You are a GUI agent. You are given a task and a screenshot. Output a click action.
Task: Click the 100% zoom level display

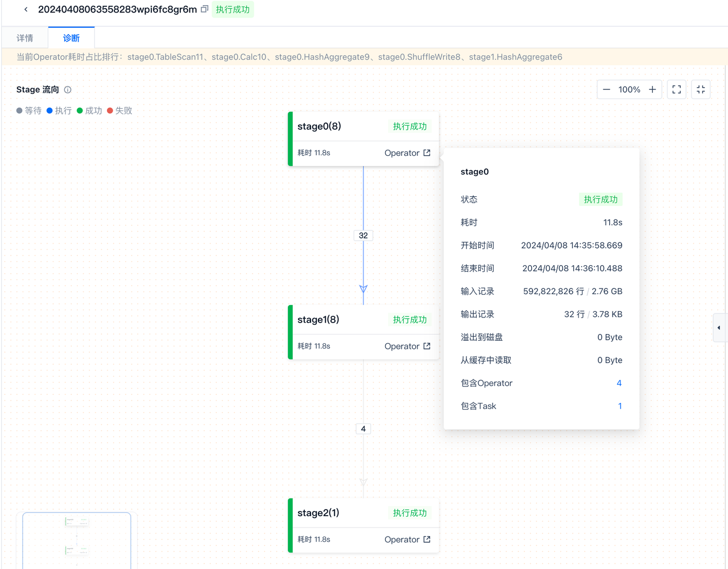tap(629, 90)
